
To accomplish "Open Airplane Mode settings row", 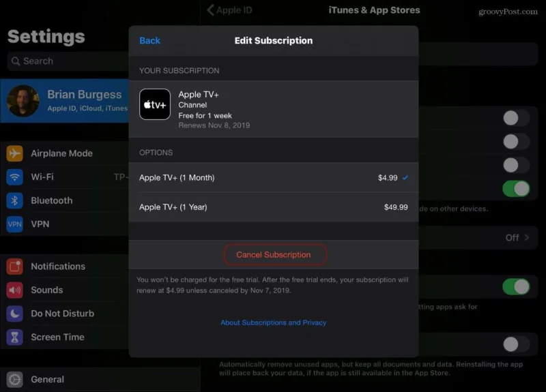I will coord(65,153).
